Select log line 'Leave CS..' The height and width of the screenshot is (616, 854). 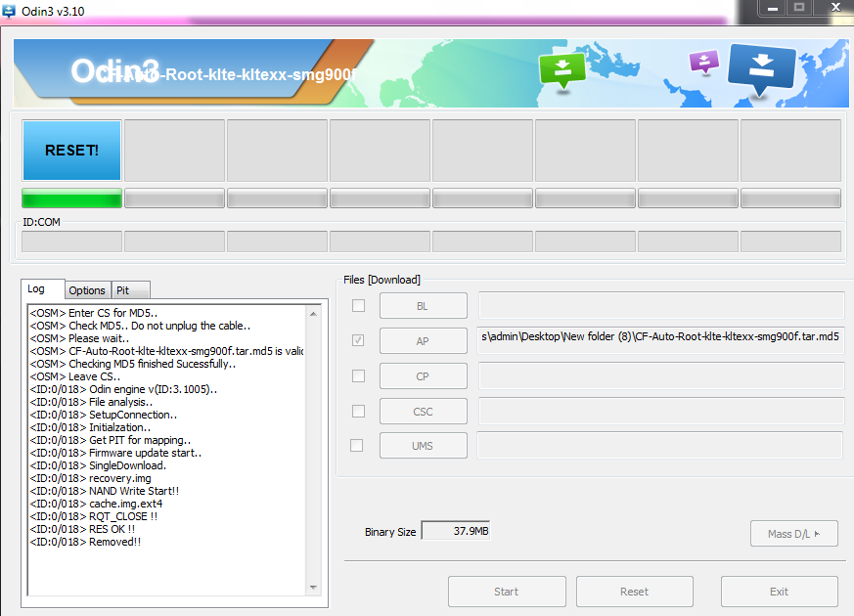(75, 376)
